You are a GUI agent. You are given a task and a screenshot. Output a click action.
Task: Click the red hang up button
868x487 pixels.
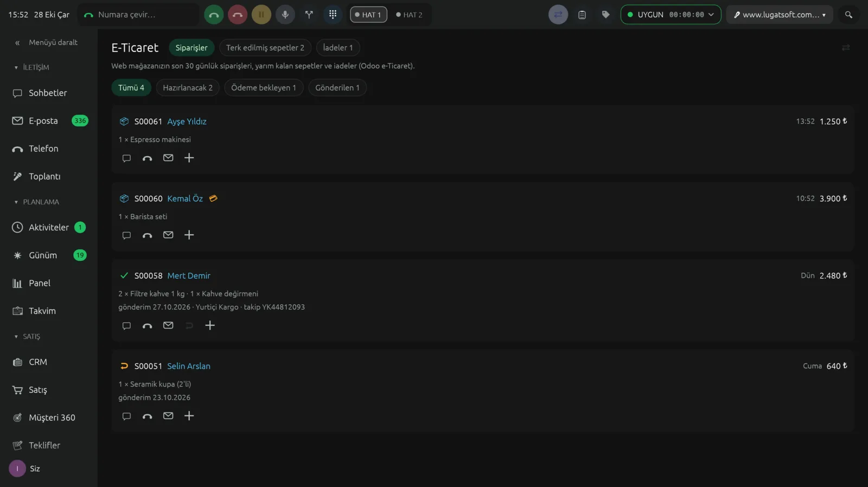pyautogui.click(x=238, y=15)
